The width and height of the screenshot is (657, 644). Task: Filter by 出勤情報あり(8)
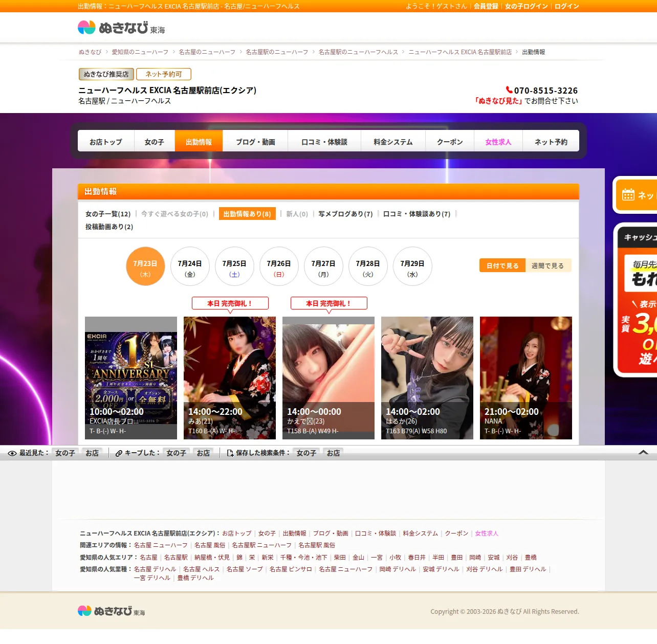click(x=247, y=214)
